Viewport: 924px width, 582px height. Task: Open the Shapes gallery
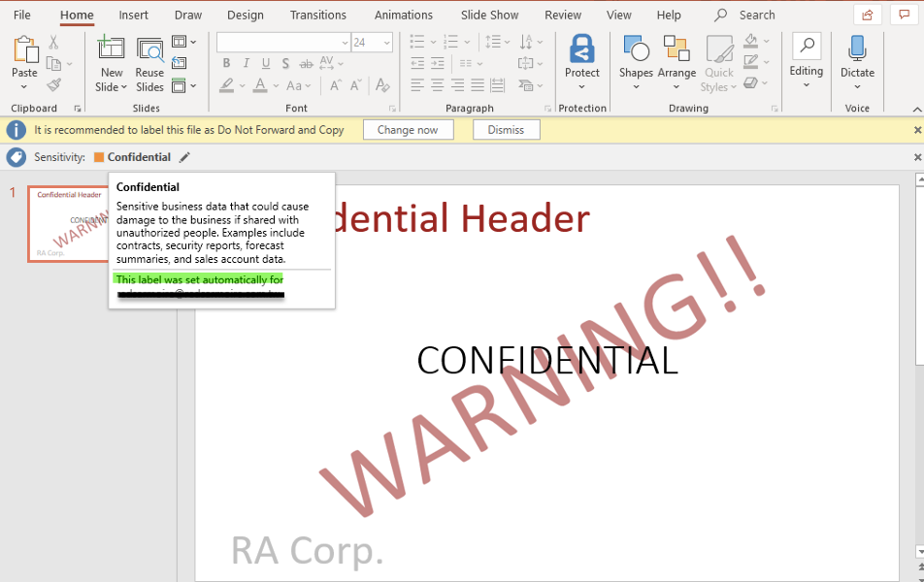point(636,62)
